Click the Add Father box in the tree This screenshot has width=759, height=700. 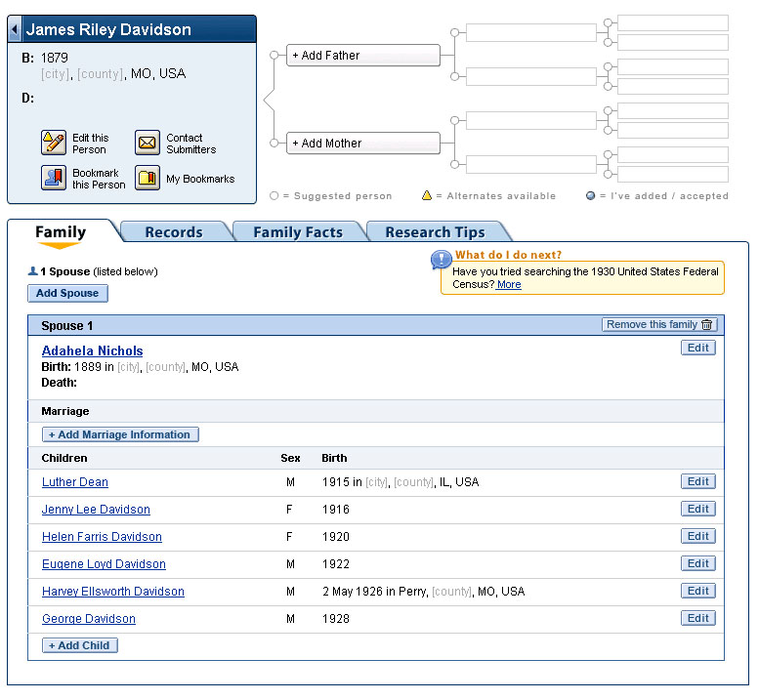(x=362, y=56)
